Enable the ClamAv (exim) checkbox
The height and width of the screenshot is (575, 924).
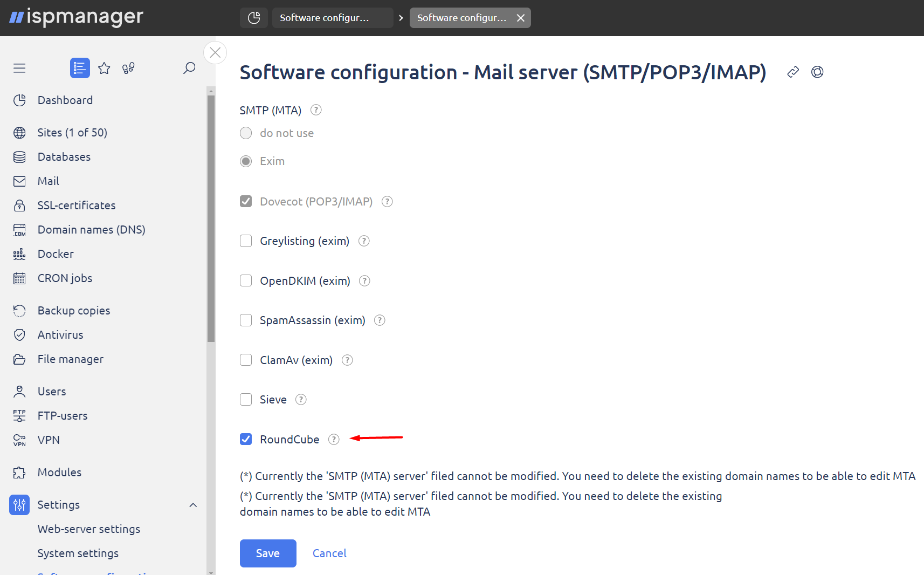point(246,360)
